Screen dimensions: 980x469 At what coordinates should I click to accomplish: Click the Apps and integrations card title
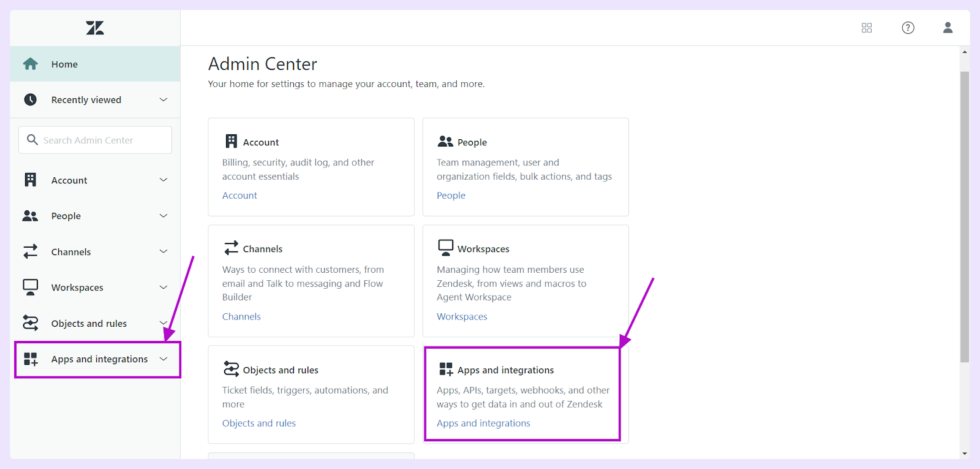505,370
